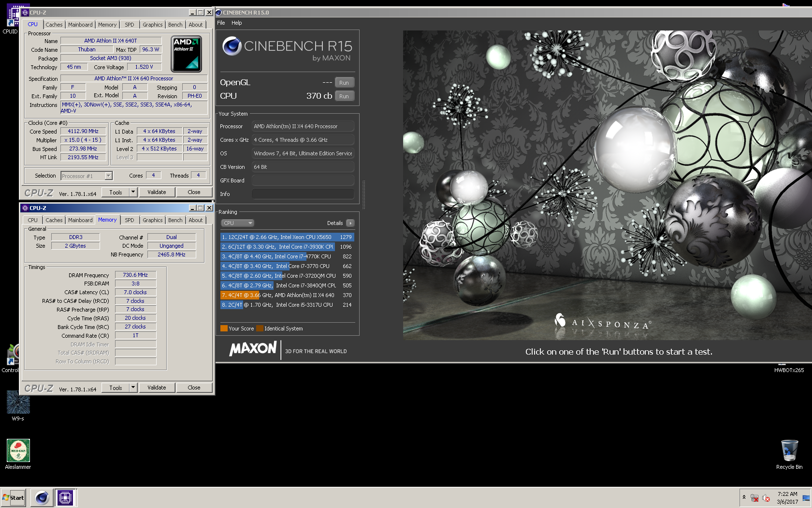Switch to Caches tab in top CPU-Z window
Screen dimensions: 812x508
coord(54,25)
